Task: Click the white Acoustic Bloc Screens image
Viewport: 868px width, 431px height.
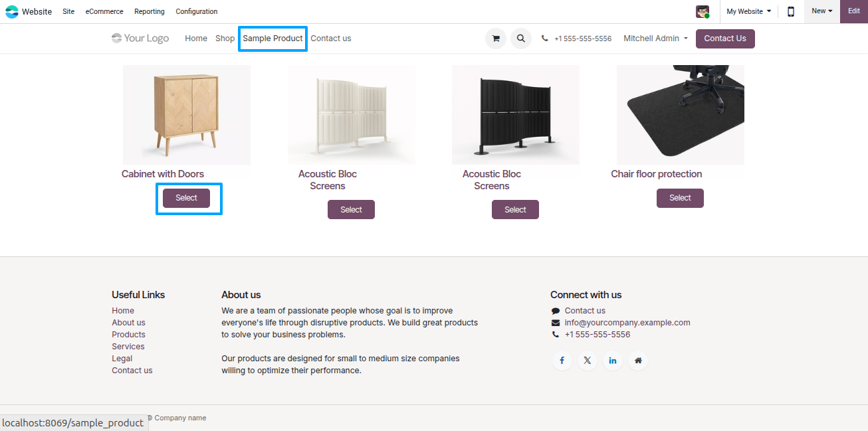Action: point(352,115)
